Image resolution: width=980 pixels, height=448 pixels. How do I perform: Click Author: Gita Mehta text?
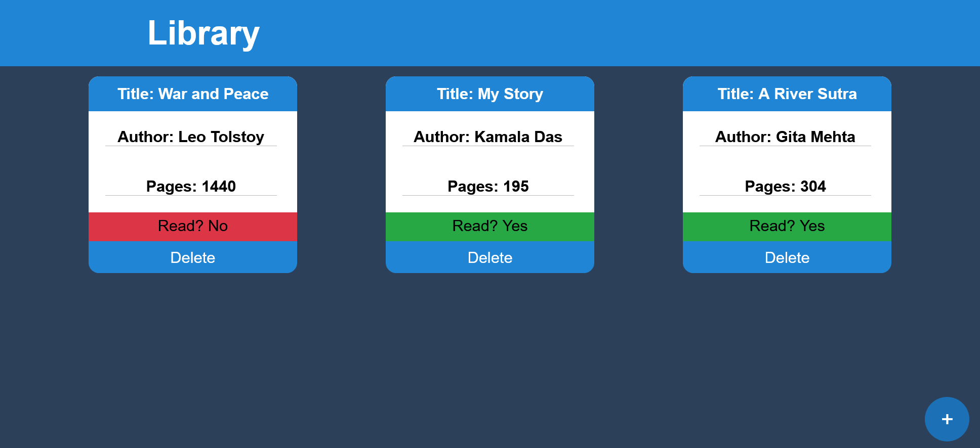pos(785,137)
